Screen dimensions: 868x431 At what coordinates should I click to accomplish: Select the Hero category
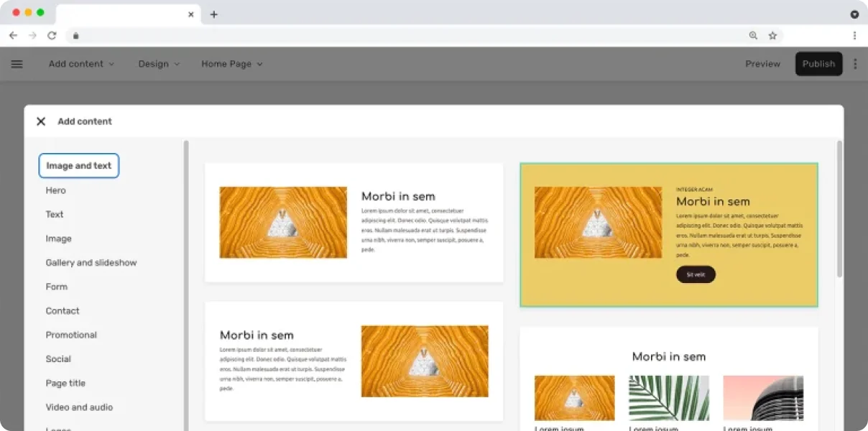pos(56,190)
